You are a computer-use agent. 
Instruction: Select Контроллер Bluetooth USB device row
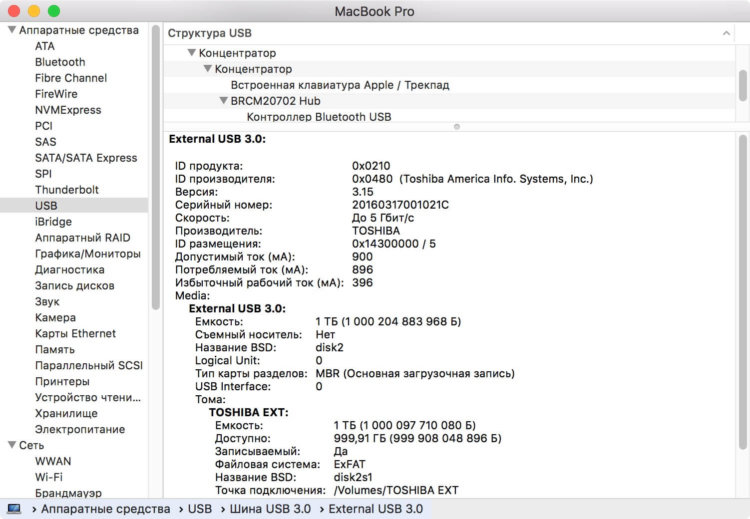(x=318, y=117)
